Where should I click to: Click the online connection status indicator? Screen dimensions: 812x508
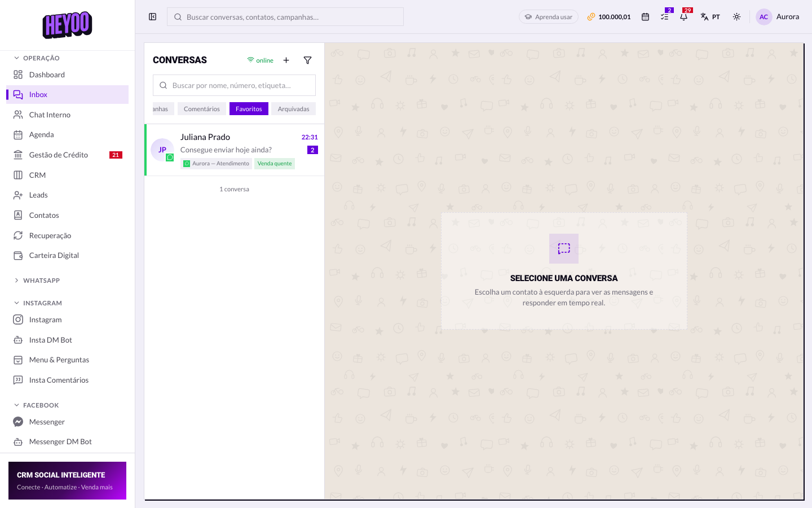tap(260, 60)
